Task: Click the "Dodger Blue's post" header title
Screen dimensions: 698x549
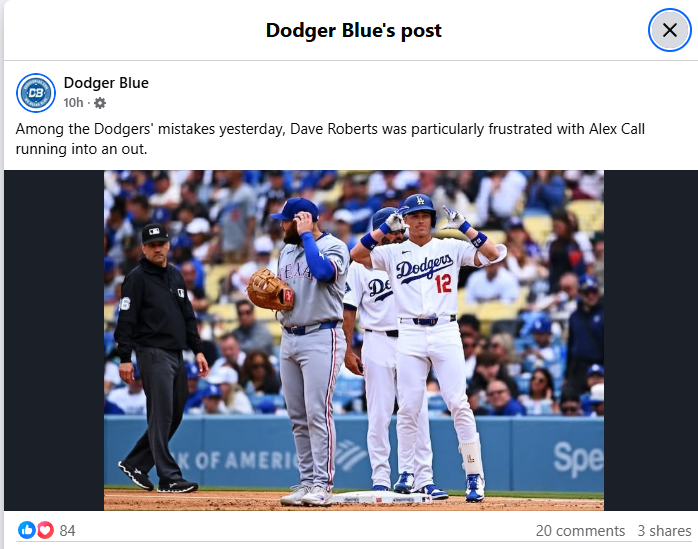Action: pyautogui.click(x=353, y=30)
